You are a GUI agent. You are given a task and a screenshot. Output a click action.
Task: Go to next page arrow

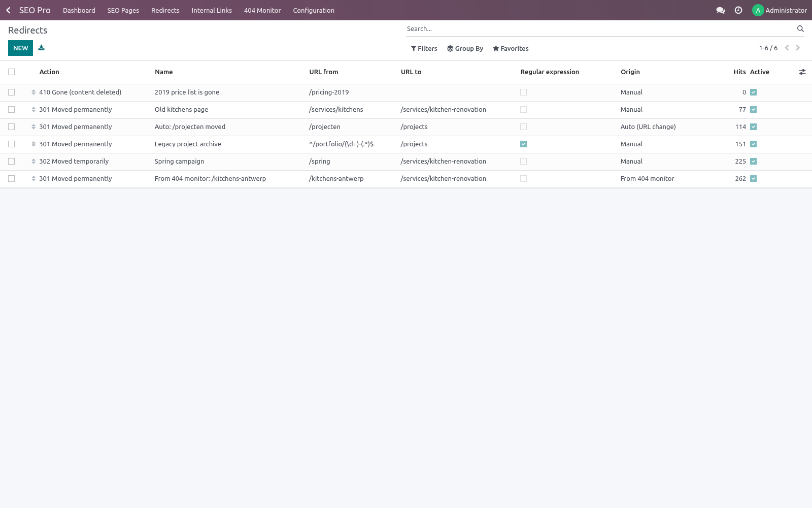tap(798, 48)
